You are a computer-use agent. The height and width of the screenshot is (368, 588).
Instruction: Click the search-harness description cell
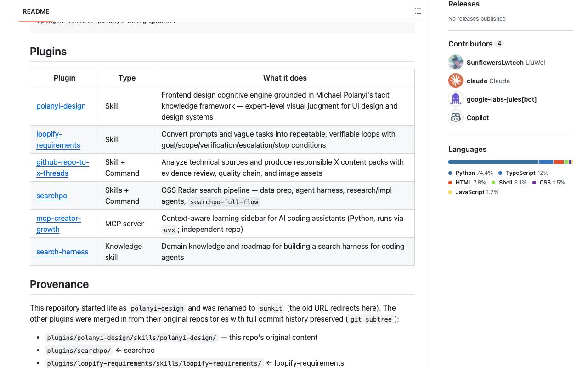click(285, 252)
